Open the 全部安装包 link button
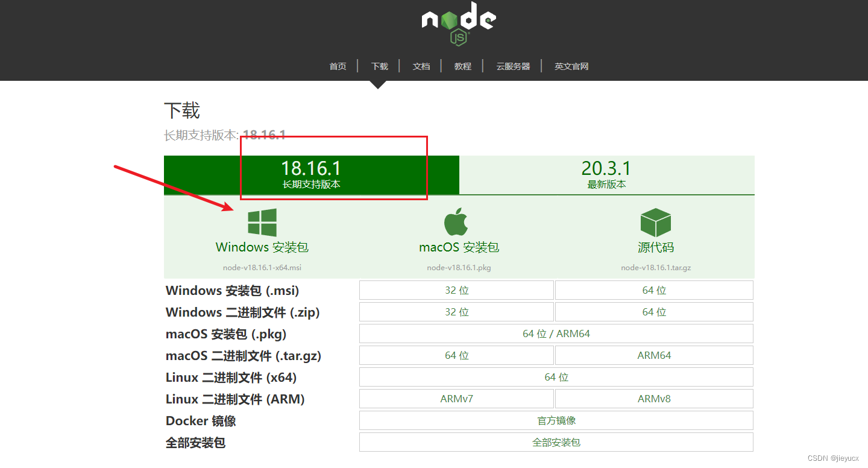 coord(556,442)
